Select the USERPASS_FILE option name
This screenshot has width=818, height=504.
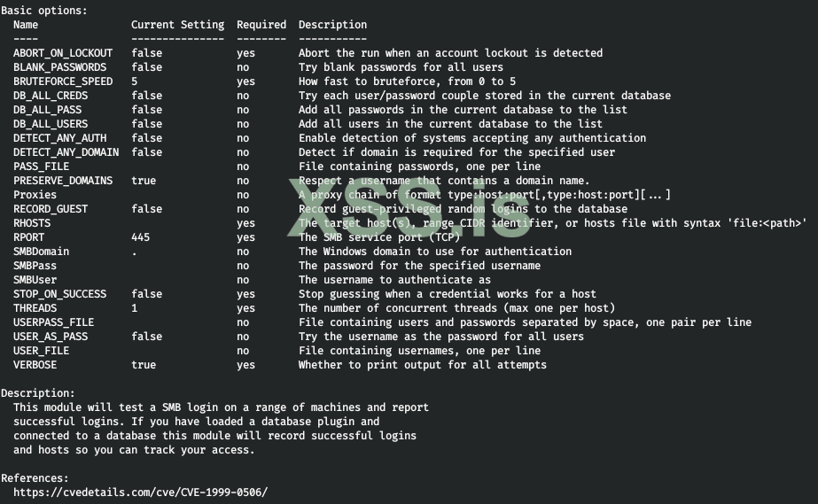[x=53, y=322]
